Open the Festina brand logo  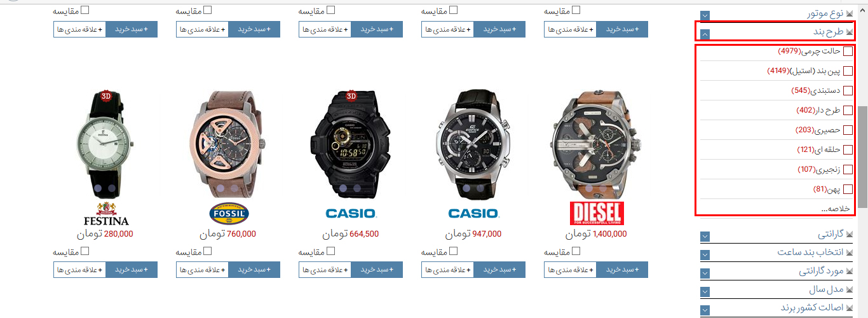click(x=106, y=214)
